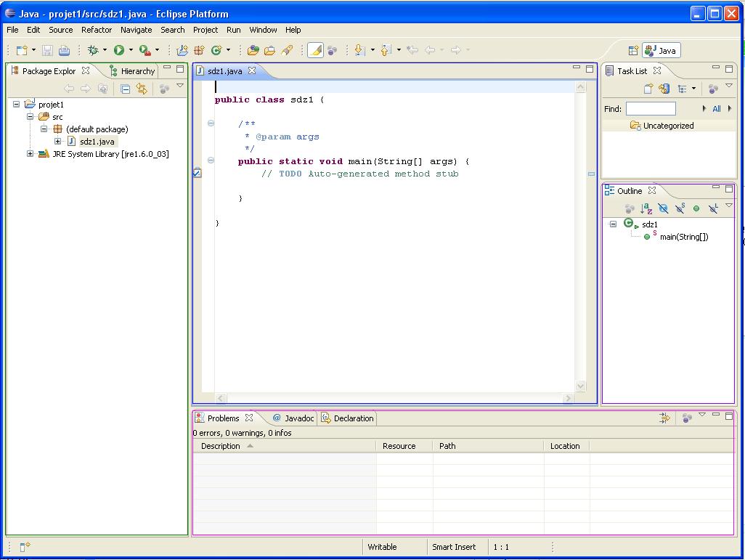Sort problems by the Description column header

pyautogui.click(x=284, y=446)
